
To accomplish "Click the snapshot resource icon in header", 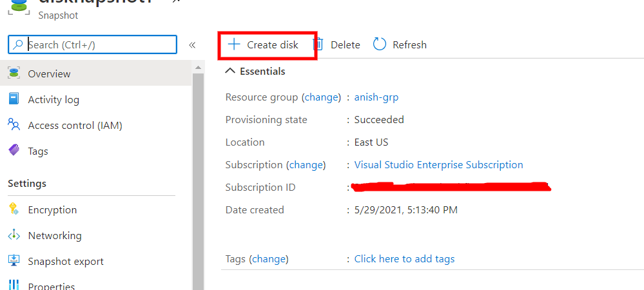I will pos(19,7).
